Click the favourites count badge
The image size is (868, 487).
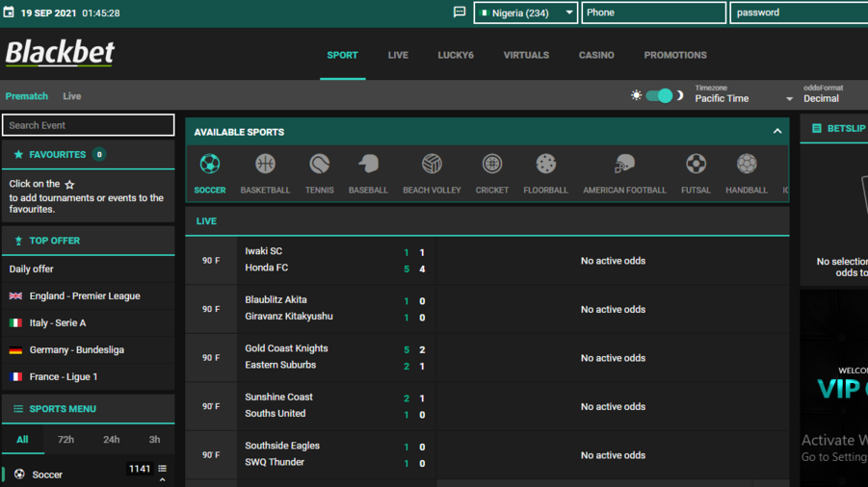[x=99, y=154]
